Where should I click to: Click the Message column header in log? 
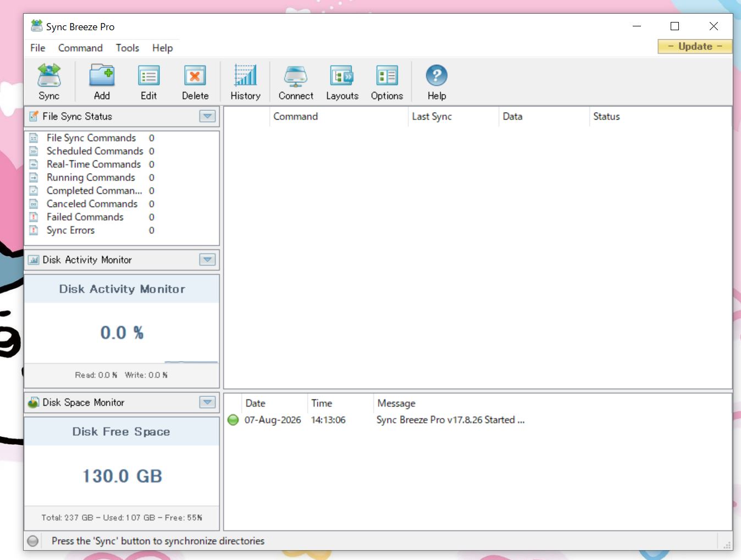[552, 403]
